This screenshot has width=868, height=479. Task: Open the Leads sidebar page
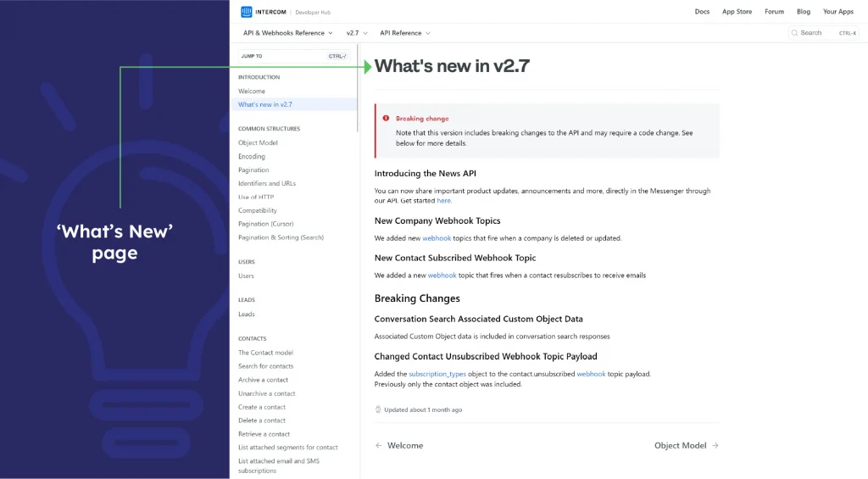[x=247, y=314]
